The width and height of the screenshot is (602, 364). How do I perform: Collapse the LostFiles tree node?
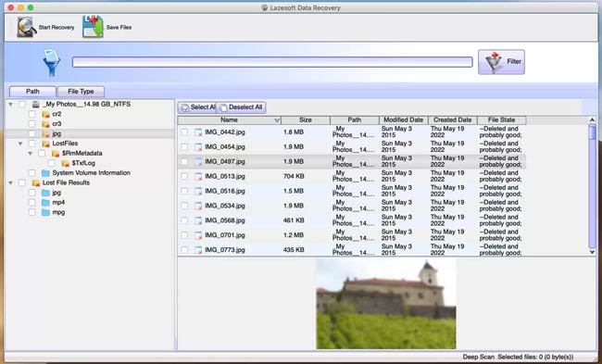20,144
